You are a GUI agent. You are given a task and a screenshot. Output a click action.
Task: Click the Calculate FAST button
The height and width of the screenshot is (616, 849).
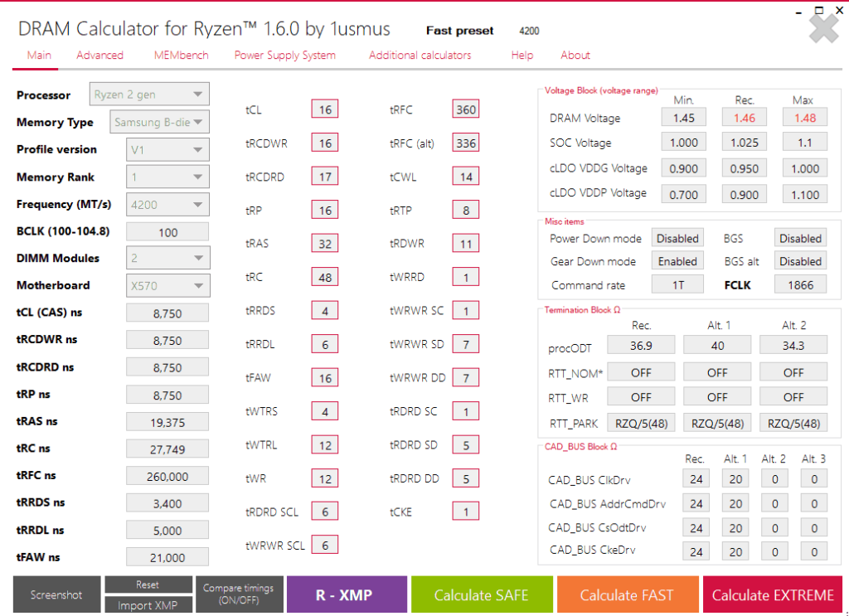627,594
